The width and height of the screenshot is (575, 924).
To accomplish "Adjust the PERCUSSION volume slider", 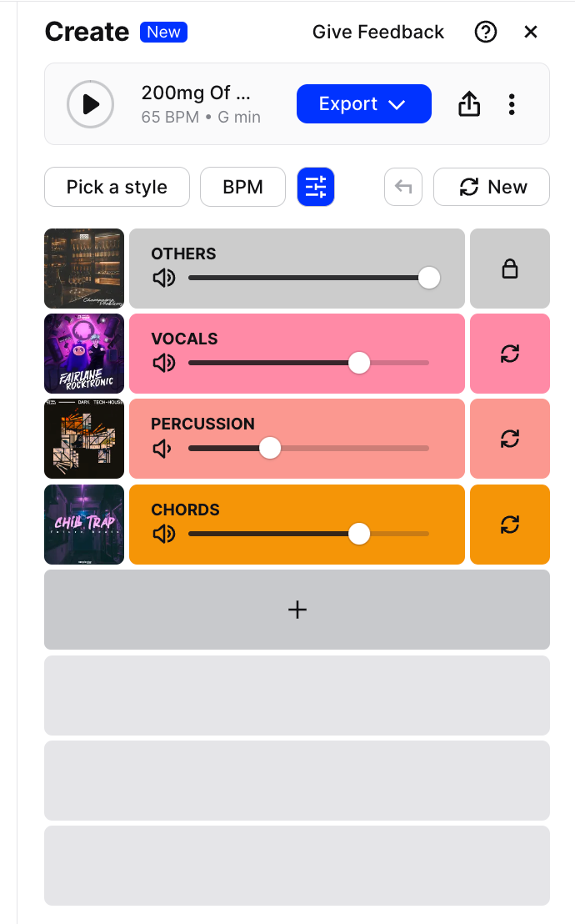I will [269, 448].
